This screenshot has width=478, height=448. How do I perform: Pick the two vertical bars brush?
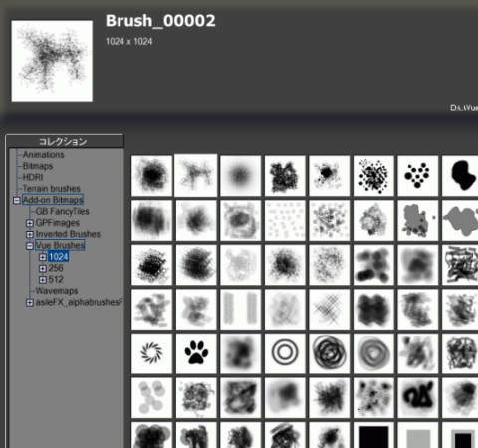tap(240, 310)
